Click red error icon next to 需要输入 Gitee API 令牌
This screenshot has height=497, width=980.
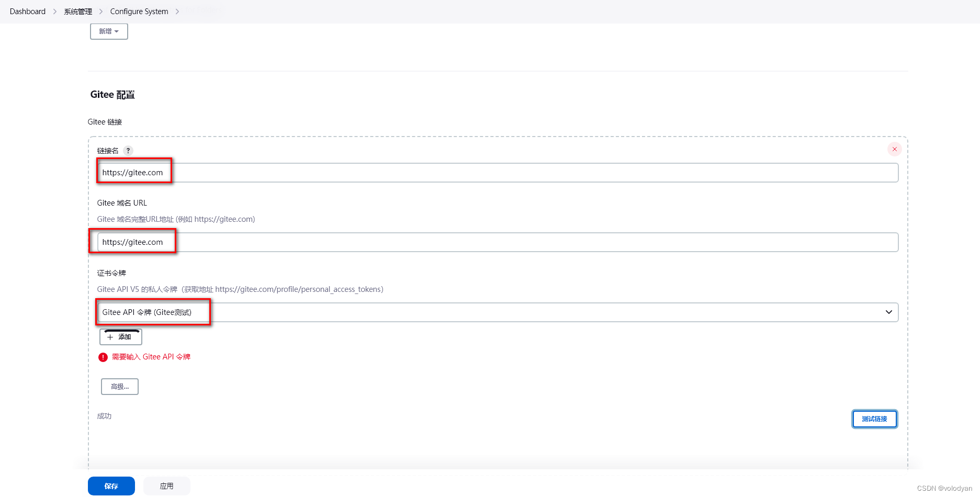pyautogui.click(x=103, y=357)
